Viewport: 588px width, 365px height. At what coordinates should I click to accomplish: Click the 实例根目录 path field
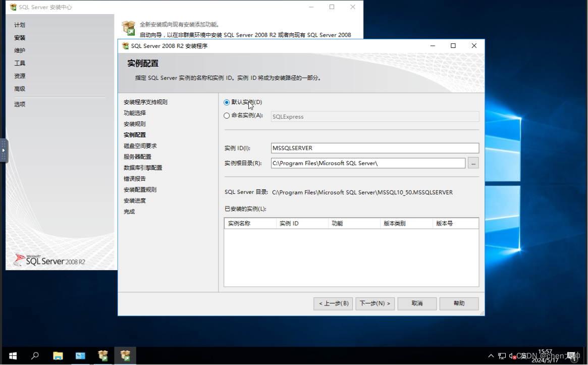(x=368, y=163)
